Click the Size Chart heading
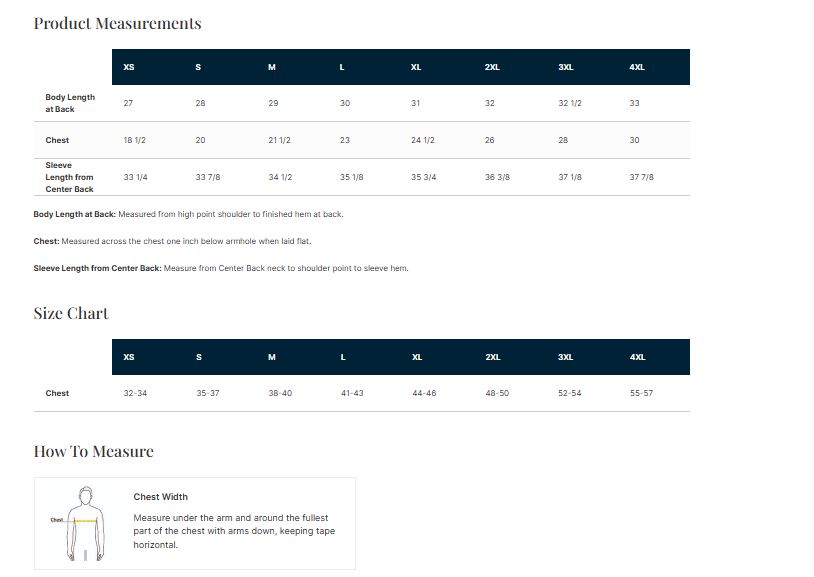 click(x=71, y=313)
